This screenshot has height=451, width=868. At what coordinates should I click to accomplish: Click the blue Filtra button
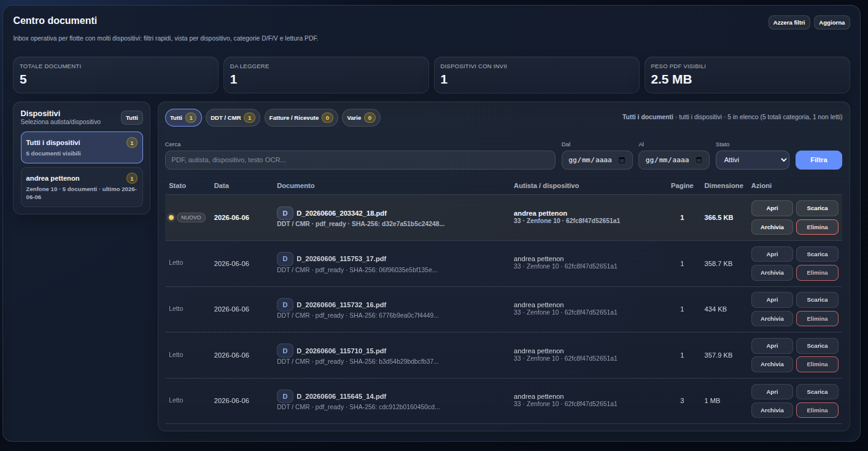click(x=818, y=160)
